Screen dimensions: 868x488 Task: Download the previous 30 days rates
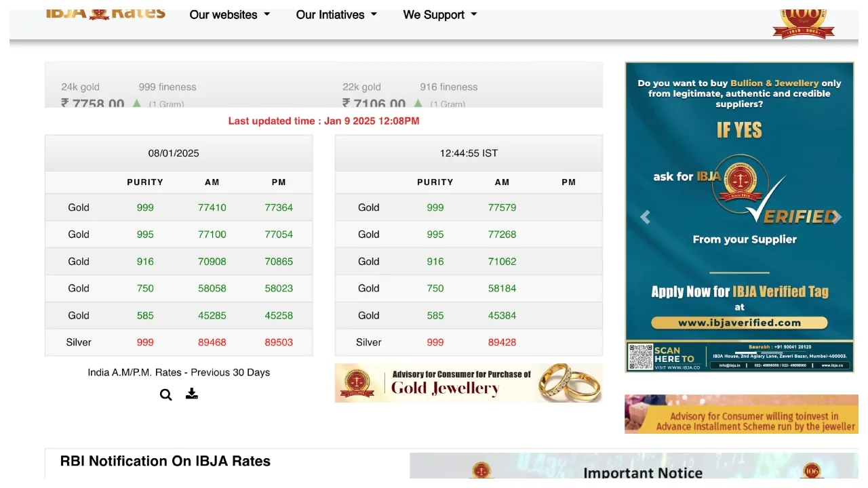point(192,394)
